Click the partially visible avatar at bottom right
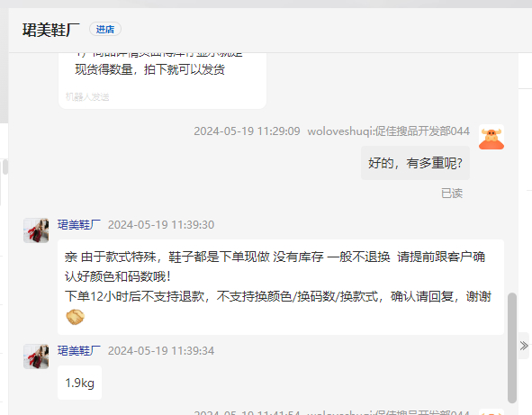This screenshot has height=415, width=532. (x=491, y=412)
